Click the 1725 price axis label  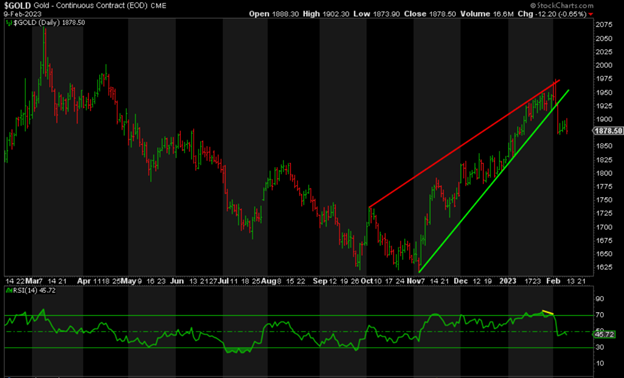(604, 214)
